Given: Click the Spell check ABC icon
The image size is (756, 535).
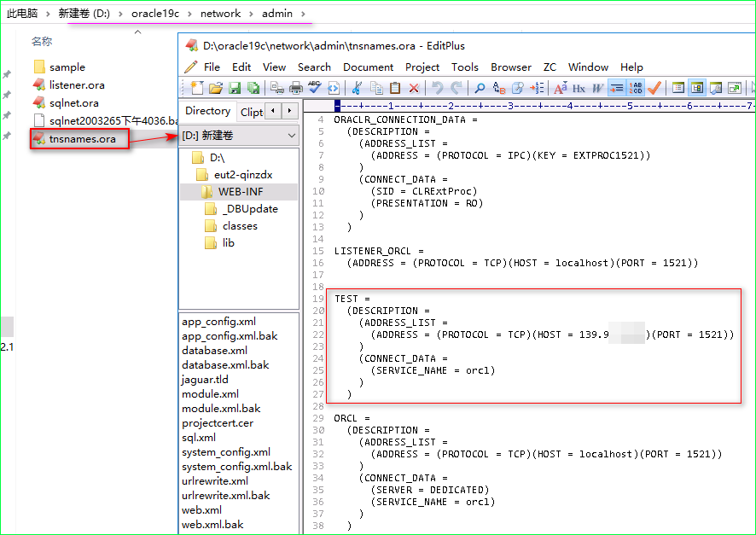Looking at the screenshot, I should (314, 88).
